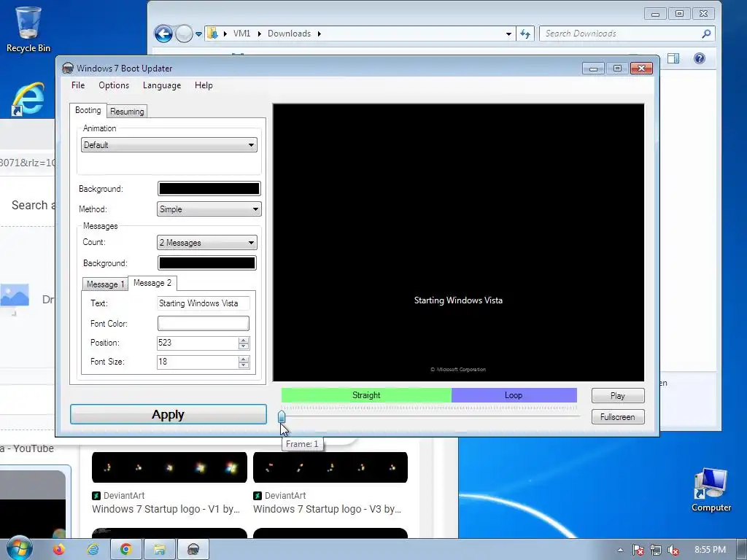Image resolution: width=747 pixels, height=560 pixels.
Task: Click the Action Center flag tray icon
Action: (x=638, y=550)
